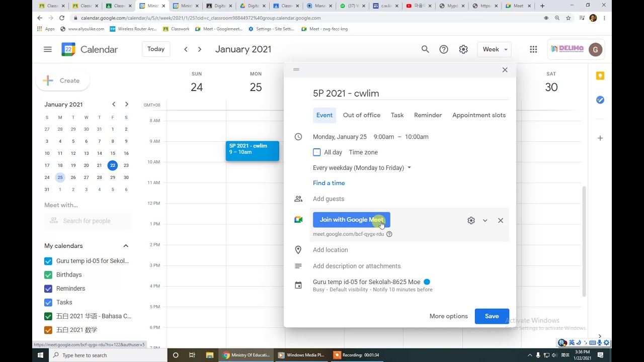This screenshot has height=362, width=644.
Task: Select the Event tab
Action: pos(324,115)
